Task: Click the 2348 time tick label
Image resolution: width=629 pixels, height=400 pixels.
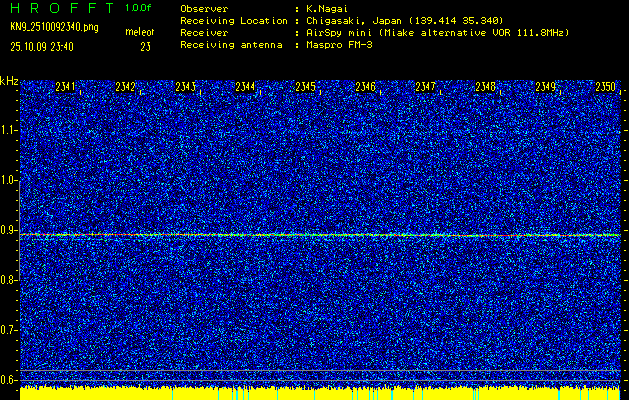Action: click(486, 87)
